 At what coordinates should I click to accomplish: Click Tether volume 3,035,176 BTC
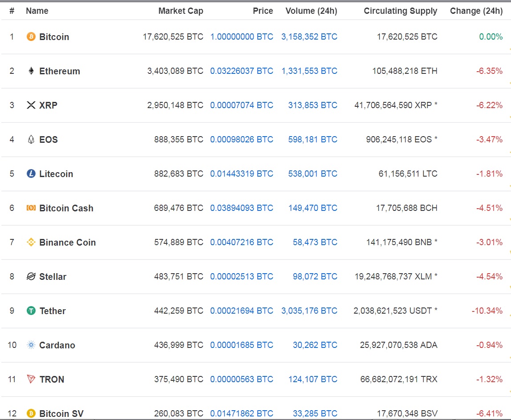tap(309, 311)
